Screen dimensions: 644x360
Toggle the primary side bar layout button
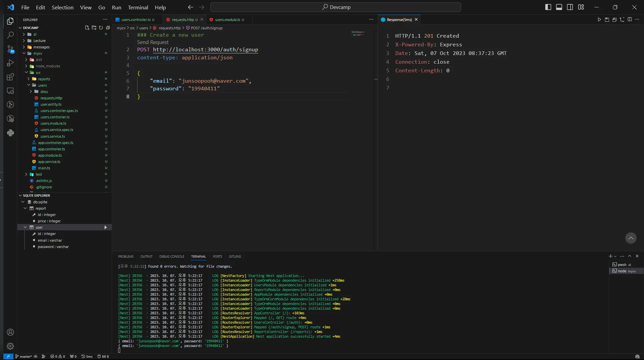tap(548, 7)
